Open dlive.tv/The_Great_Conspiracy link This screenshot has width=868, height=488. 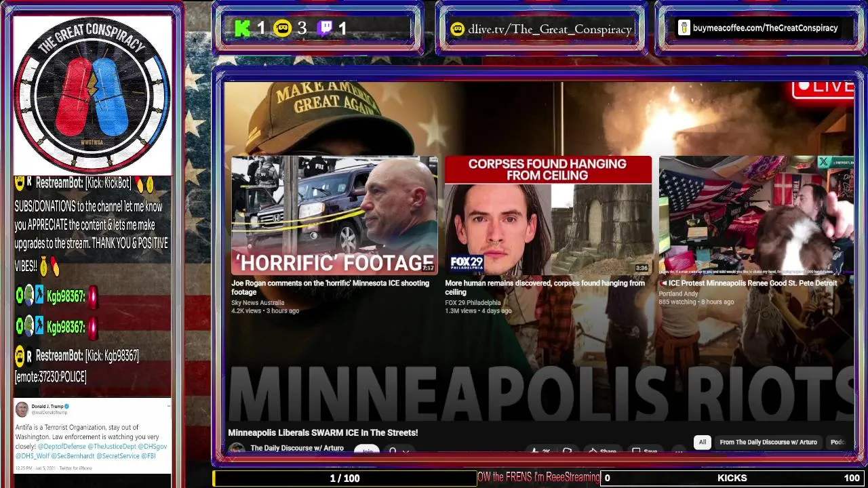[x=549, y=29]
